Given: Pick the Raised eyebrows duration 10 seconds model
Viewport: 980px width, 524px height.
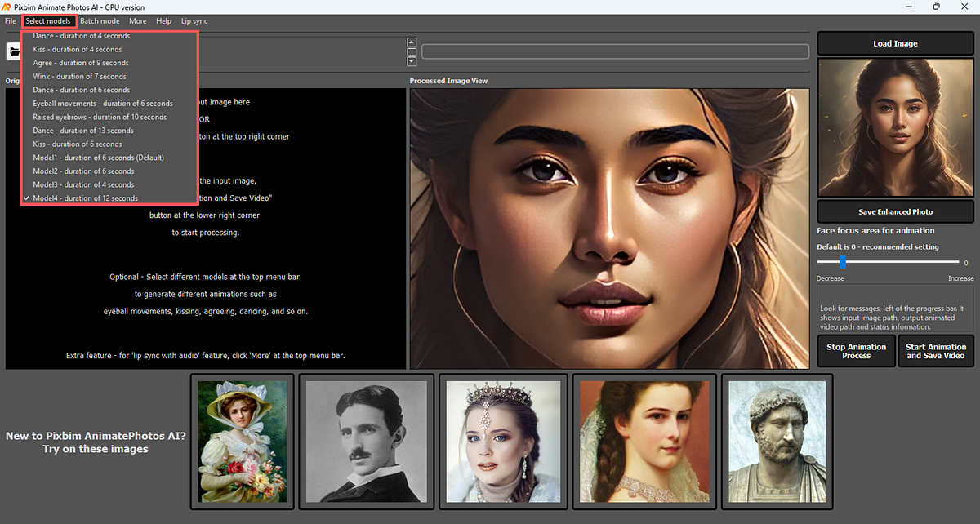Looking at the screenshot, I should coord(100,117).
